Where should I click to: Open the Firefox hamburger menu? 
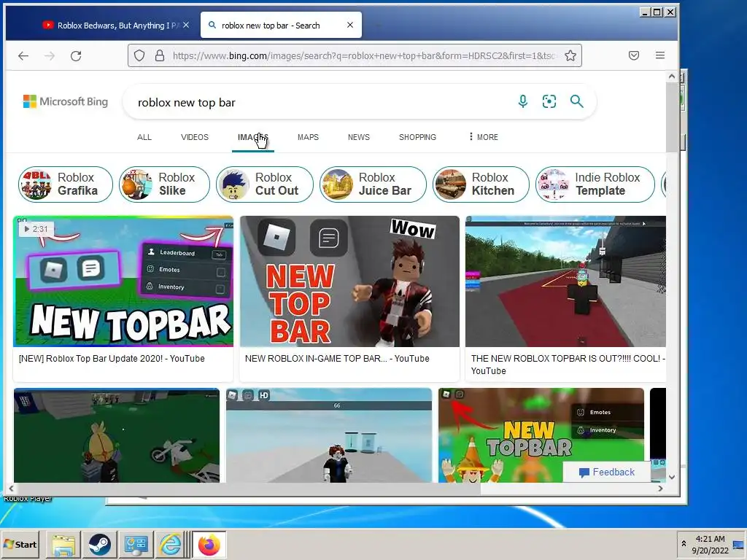coord(659,55)
